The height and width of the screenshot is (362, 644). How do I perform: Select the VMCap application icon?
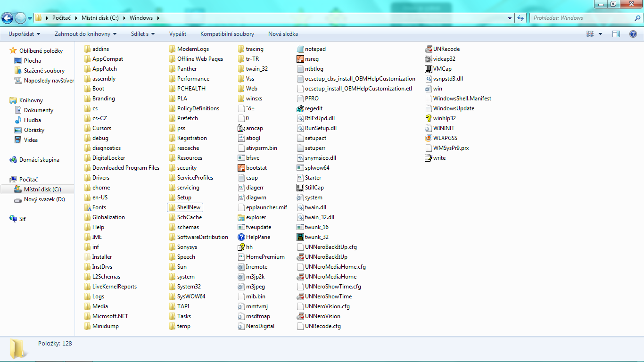pos(429,69)
